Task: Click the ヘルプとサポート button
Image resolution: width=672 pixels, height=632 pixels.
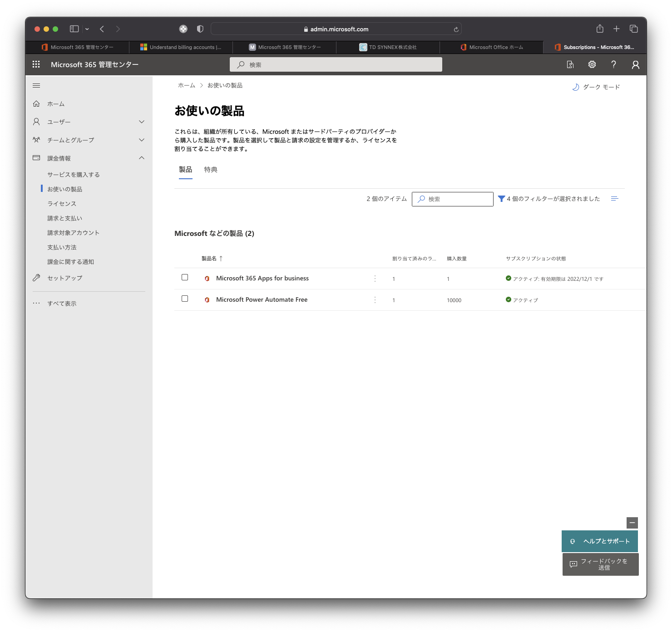Action: (x=600, y=541)
